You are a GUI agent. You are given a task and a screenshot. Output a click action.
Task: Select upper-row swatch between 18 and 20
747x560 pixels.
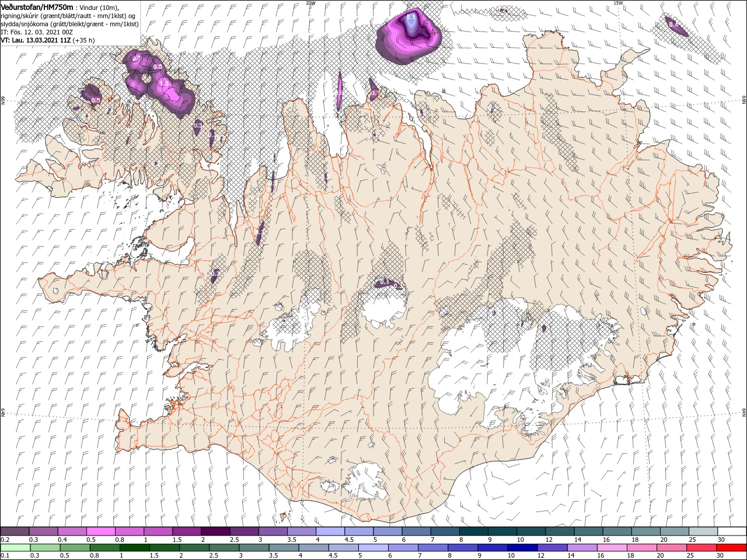pos(647,531)
